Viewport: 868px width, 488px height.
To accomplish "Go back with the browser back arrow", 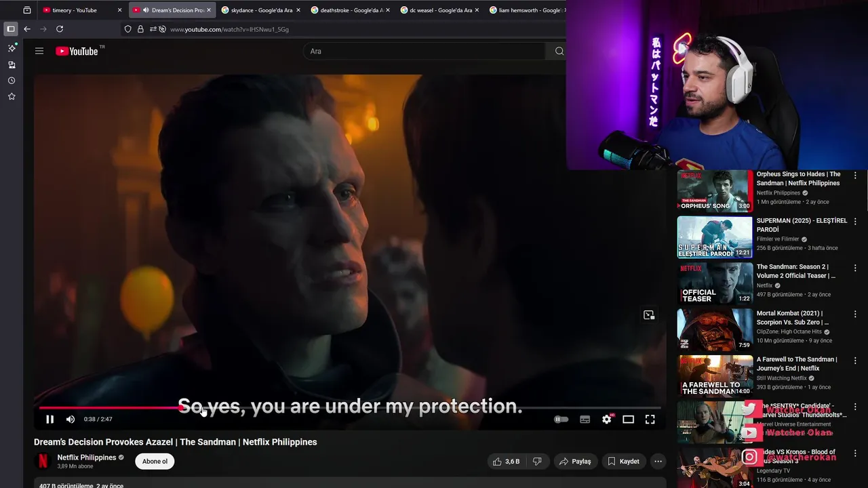I will 27,29.
